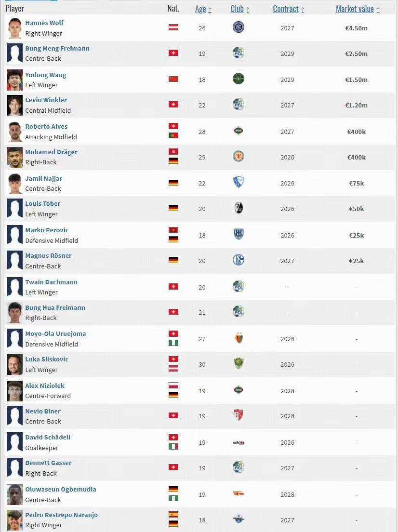
Task: Open Magnus Rösner's blue club crest
Action: tap(238, 260)
